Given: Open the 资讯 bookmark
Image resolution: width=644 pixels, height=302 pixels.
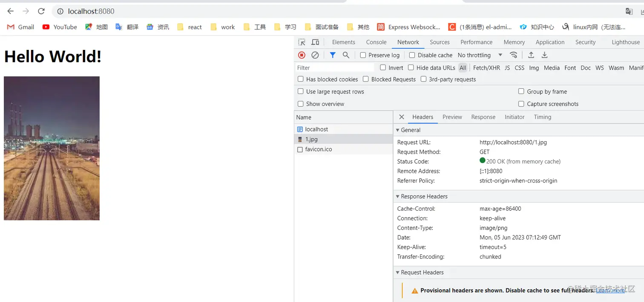Looking at the screenshot, I should (158, 27).
